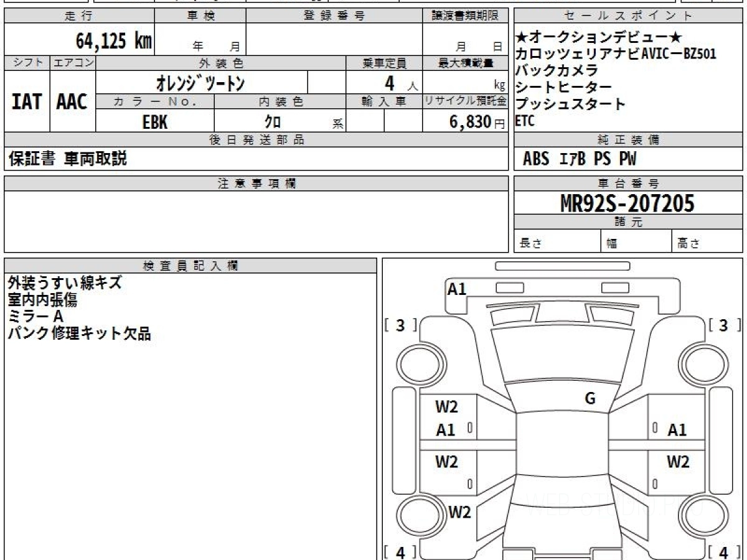This screenshot has height=560, width=747.
Task: Click the 注意事項欄 header
Action: (x=256, y=184)
